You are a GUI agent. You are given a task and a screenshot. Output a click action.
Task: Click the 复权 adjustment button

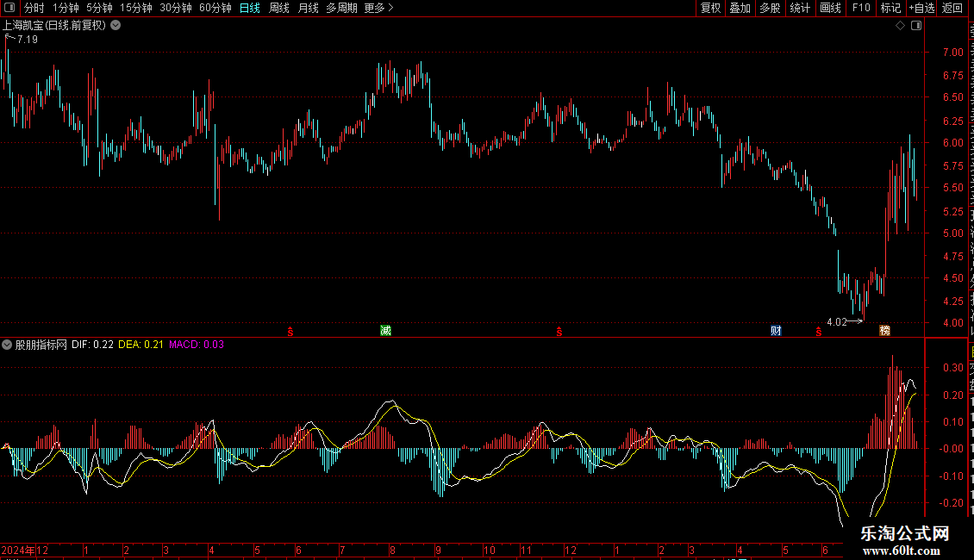click(710, 8)
